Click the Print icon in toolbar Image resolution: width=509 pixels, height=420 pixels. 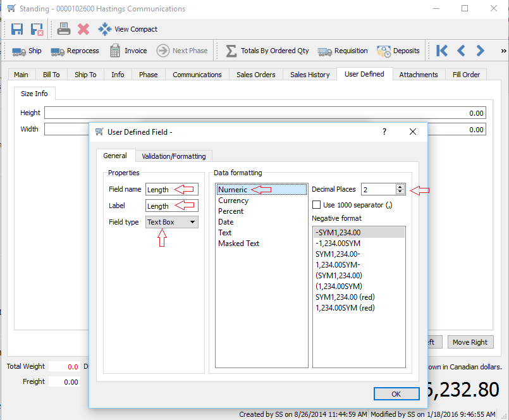click(64, 29)
